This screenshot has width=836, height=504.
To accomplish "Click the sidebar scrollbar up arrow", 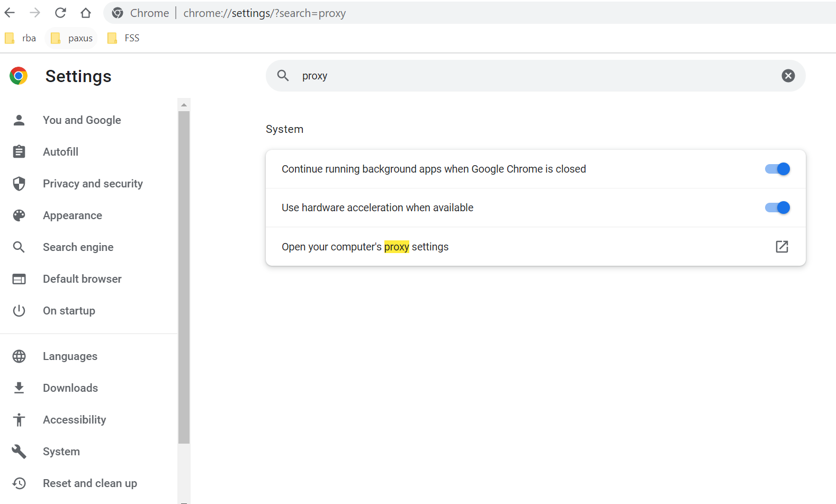I will (x=184, y=105).
